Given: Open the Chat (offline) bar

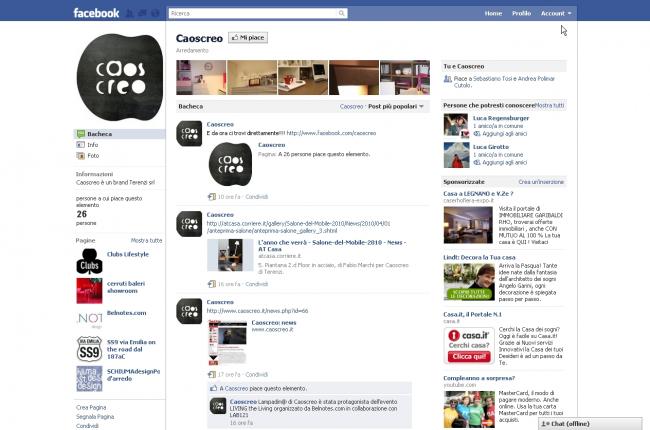Looking at the screenshot, I should [x=590, y=424].
